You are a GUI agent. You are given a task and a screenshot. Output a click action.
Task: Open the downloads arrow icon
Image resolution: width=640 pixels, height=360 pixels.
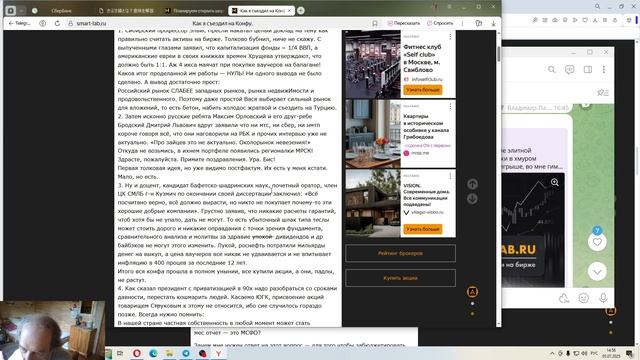pyautogui.click(x=493, y=24)
